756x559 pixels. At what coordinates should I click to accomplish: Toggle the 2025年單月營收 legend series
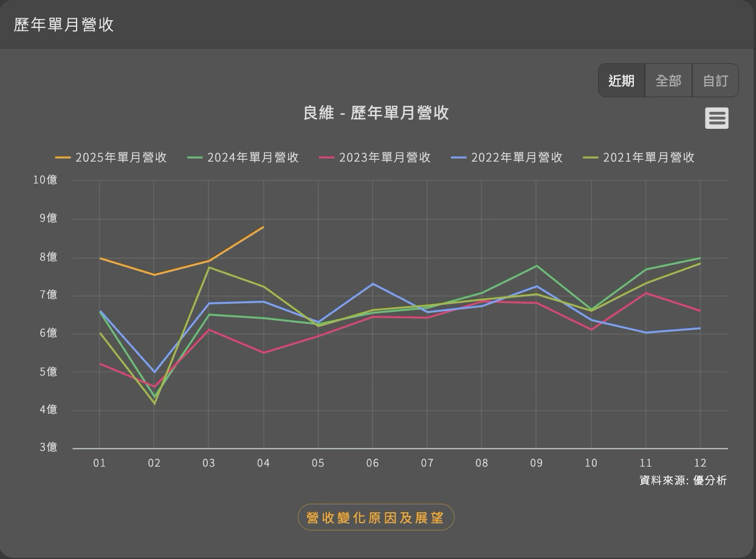[x=111, y=157]
